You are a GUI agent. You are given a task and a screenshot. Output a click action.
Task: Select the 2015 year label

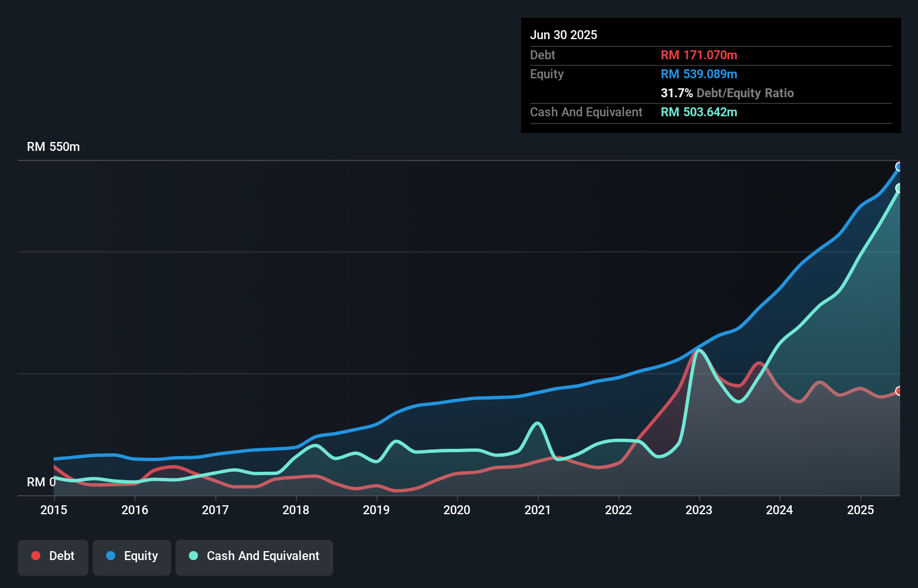[x=53, y=510]
